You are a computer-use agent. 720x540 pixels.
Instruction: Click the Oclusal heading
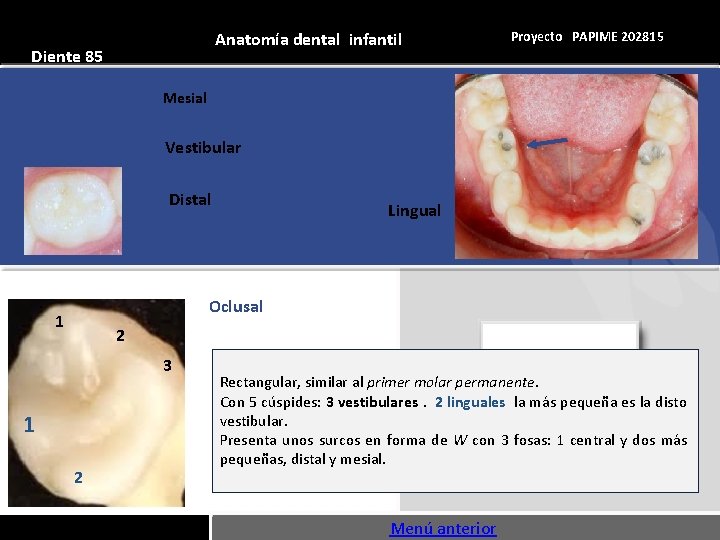[236, 307]
